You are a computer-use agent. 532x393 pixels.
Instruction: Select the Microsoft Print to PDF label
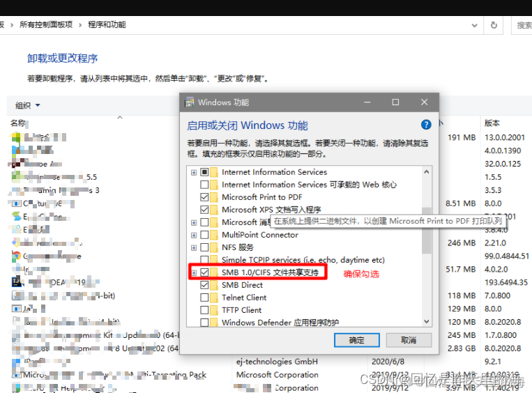(x=262, y=197)
